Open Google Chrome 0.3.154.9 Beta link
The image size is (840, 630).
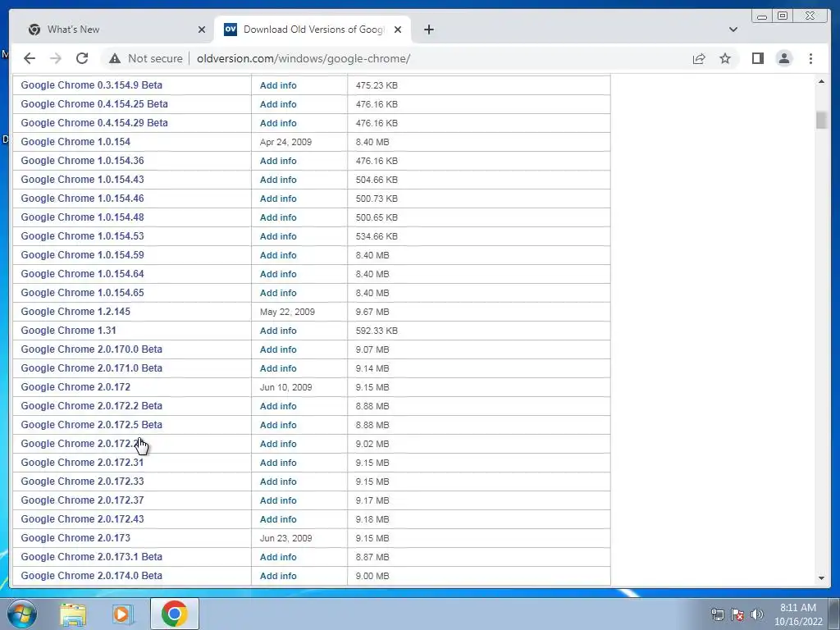click(91, 85)
